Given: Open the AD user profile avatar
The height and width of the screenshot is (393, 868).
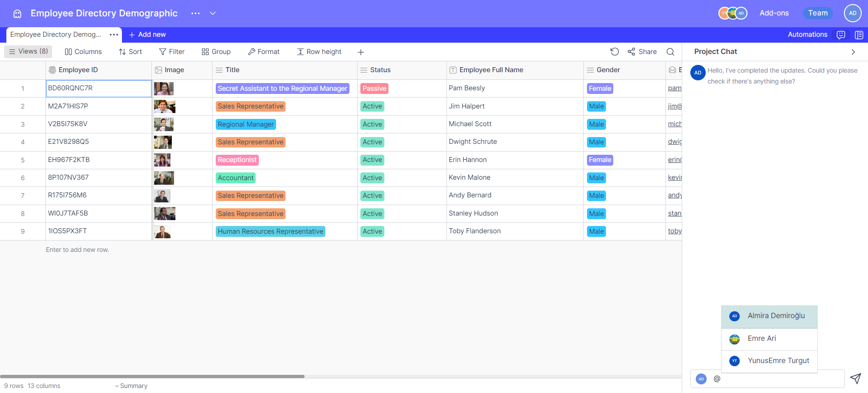Looking at the screenshot, I should tap(852, 13).
